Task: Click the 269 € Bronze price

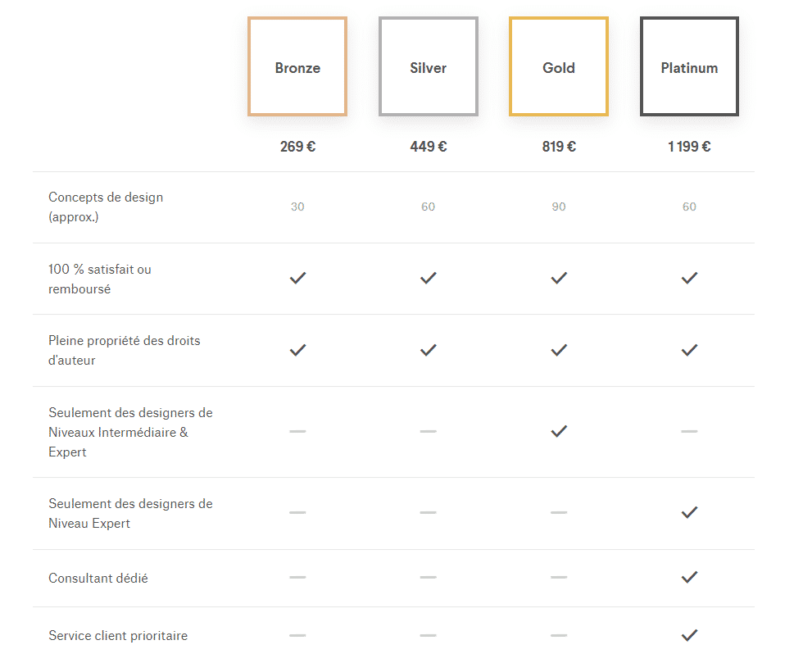Action: pyautogui.click(x=297, y=147)
